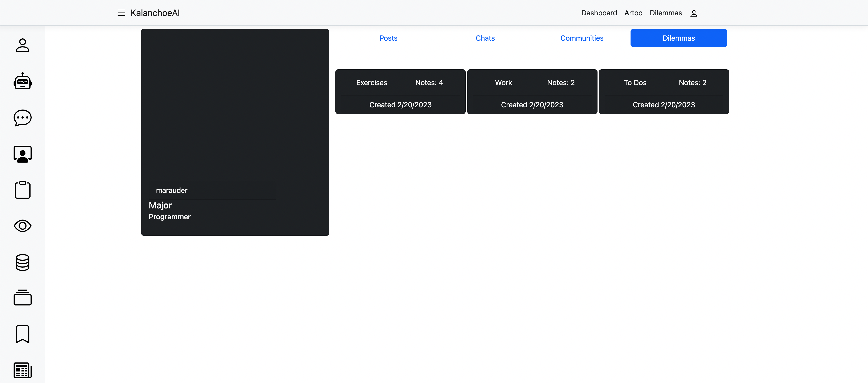Switch to the Chats tab
This screenshot has width=868, height=383.
pyautogui.click(x=485, y=38)
